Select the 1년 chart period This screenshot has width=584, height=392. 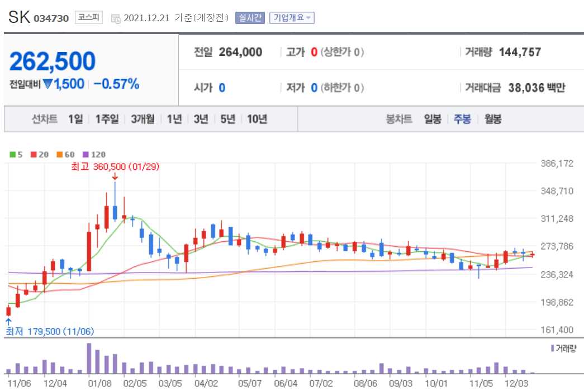click(x=175, y=119)
